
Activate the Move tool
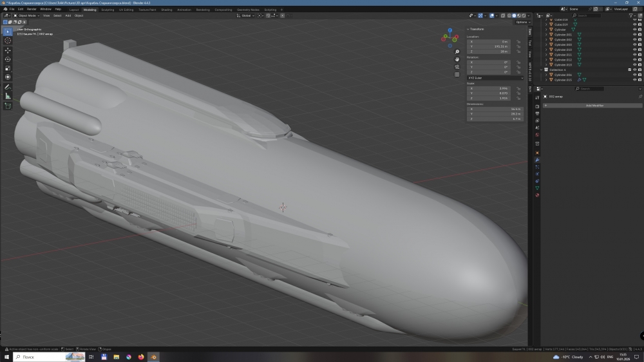[x=8, y=50]
